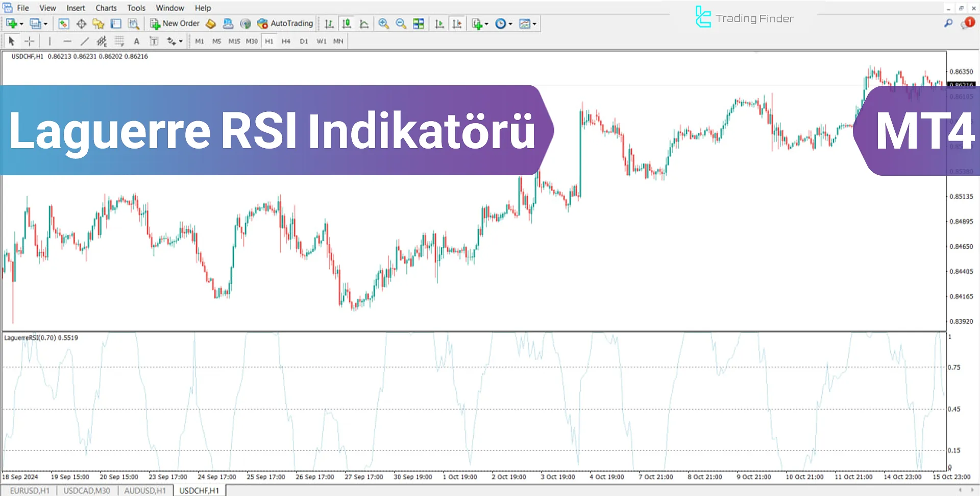Open the Charts menu
Viewport: 980px width, 496px height.
pyautogui.click(x=106, y=8)
